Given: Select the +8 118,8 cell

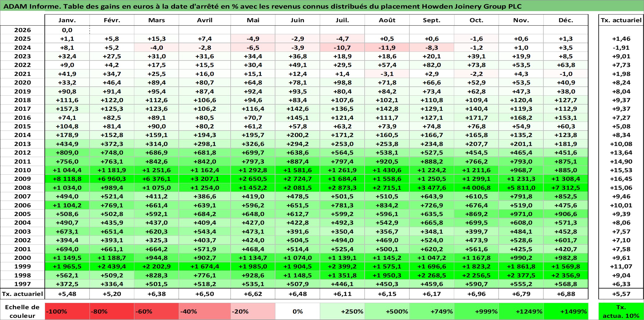Looking at the screenshot, I should tap(67, 179).
